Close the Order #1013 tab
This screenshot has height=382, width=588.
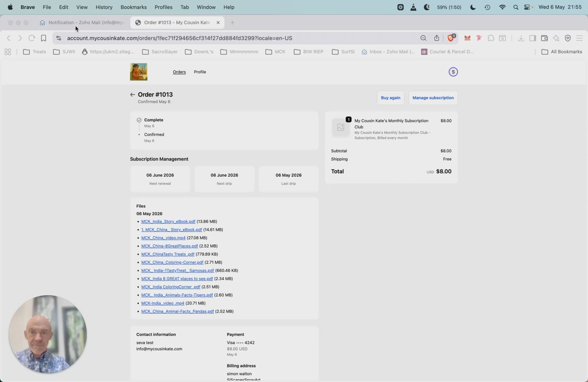coord(218,23)
